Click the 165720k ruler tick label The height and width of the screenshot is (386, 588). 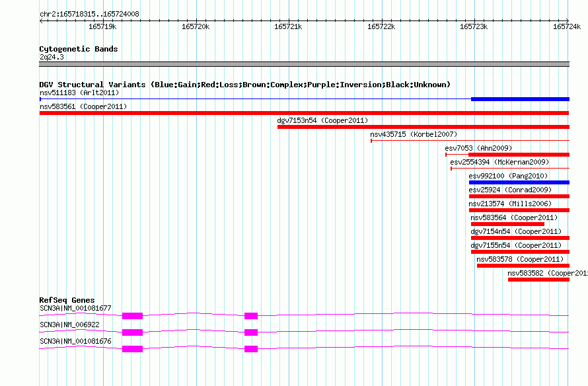point(196,26)
